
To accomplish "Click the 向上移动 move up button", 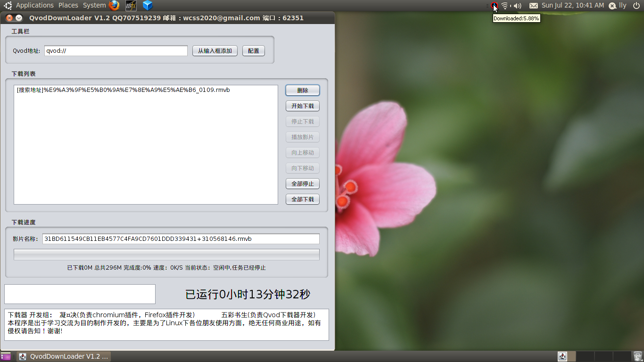I will point(303,153).
